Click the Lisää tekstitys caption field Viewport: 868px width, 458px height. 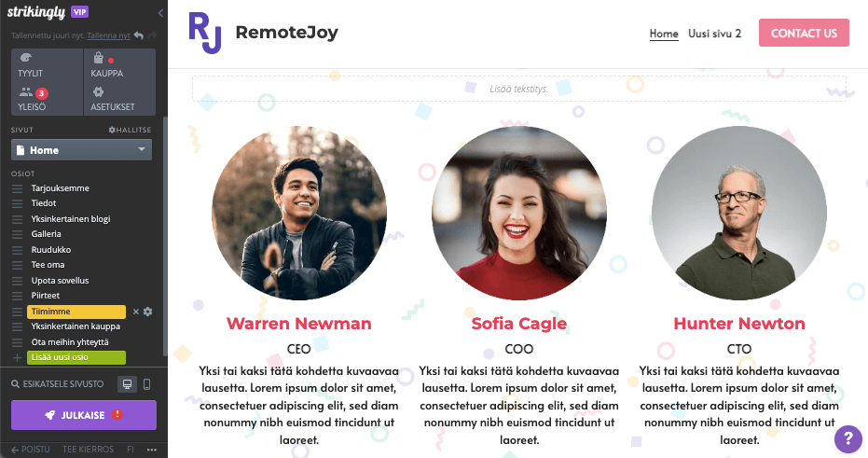518,89
